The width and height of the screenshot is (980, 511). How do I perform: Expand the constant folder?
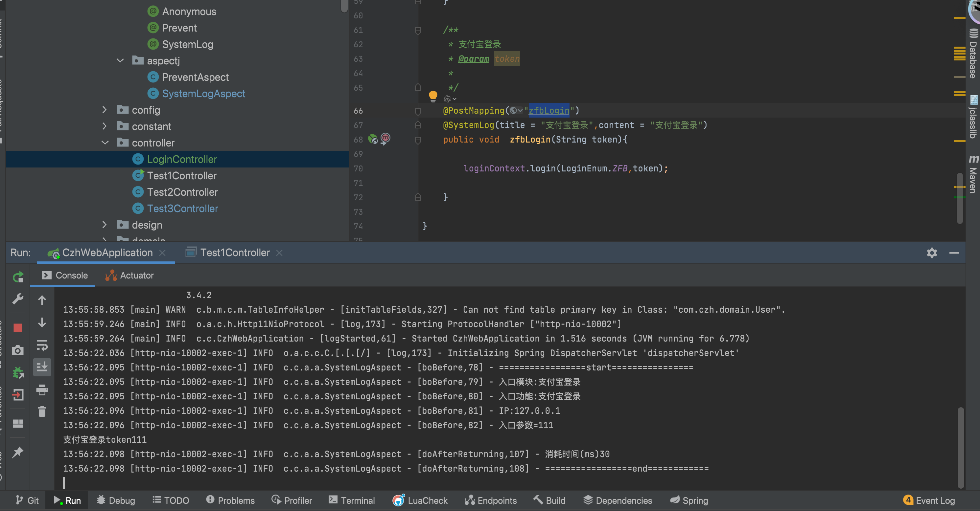point(105,126)
